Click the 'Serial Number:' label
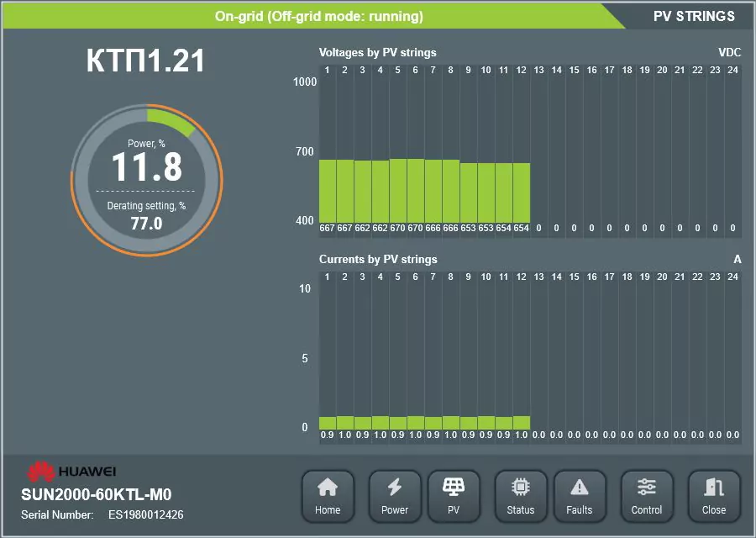756x538 pixels. (57, 514)
